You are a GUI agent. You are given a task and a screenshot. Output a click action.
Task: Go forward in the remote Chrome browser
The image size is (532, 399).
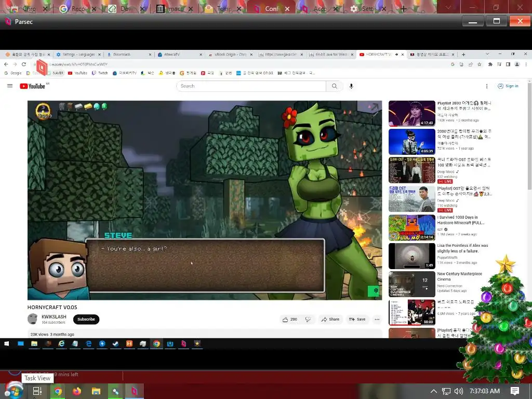pyautogui.click(x=15, y=64)
